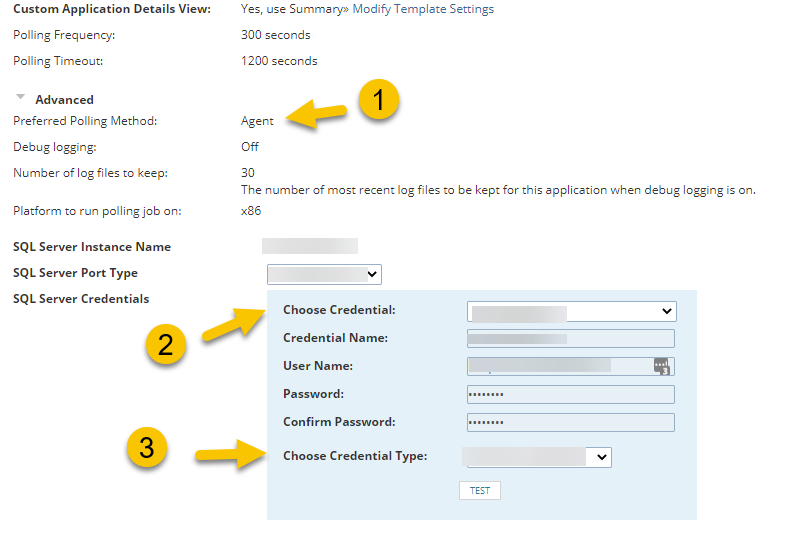Click the 'Custom Application Details View:' label
The width and height of the screenshot is (792, 533).
[112, 9]
